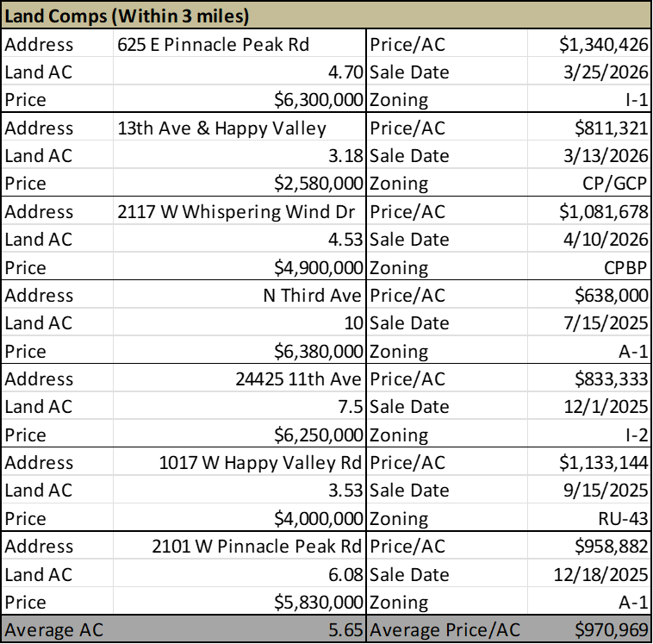Click address '1017 W Happy Valley Rd'
653x644 pixels.
coord(239,462)
